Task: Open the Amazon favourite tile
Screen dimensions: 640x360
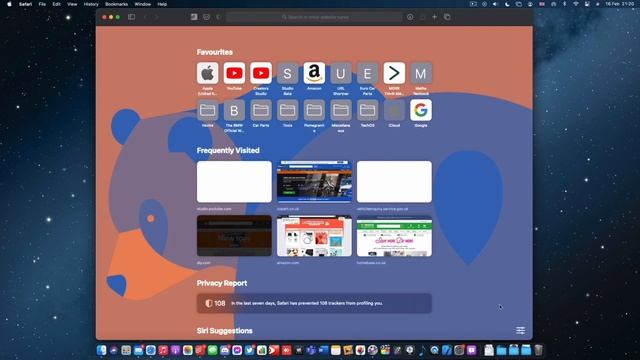Action: (x=314, y=73)
